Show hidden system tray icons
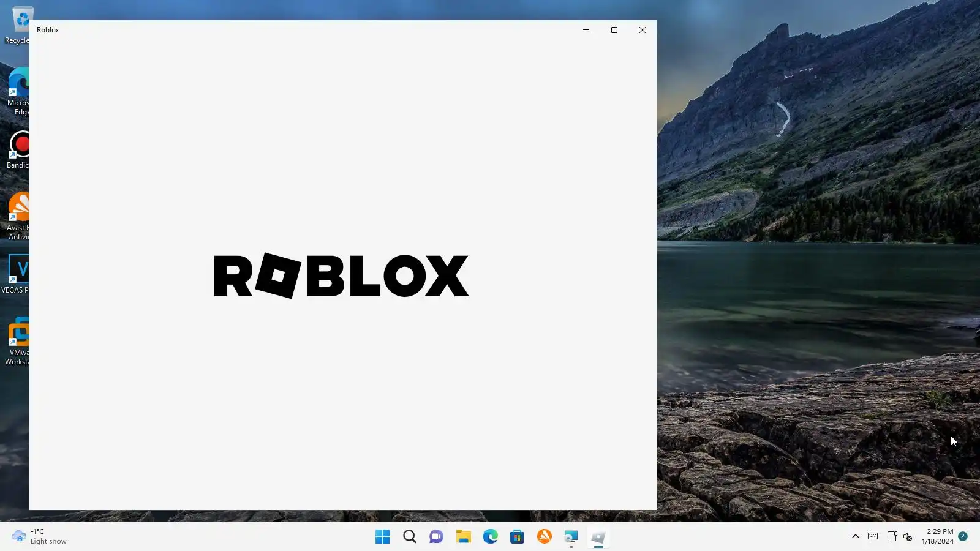Viewport: 980px width, 551px height. click(x=856, y=537)
